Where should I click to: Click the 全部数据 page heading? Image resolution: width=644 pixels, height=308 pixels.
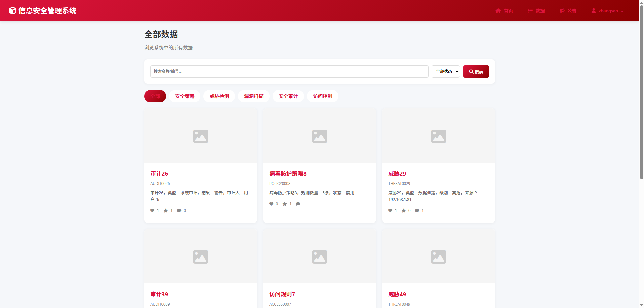(x=161, y=34)
